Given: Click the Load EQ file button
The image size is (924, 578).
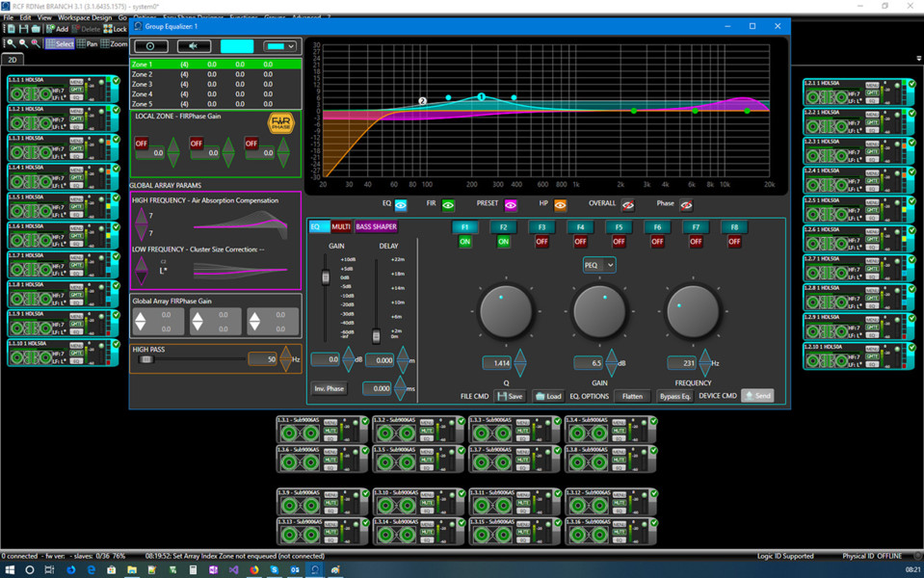Looking at the screenshot, I should click(x=548, y=396).
